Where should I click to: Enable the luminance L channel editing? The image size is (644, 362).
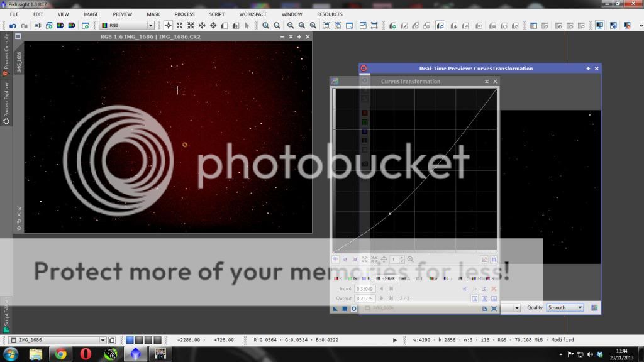(x=419, y=278)
